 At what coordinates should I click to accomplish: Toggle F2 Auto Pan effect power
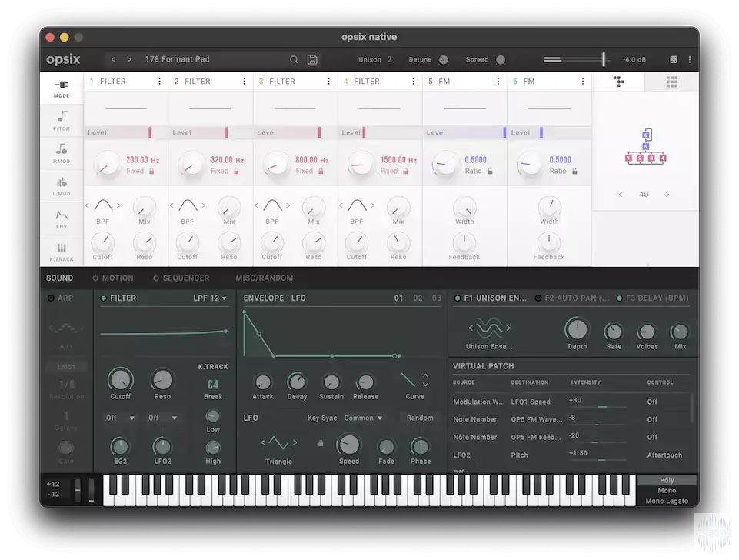538,298
